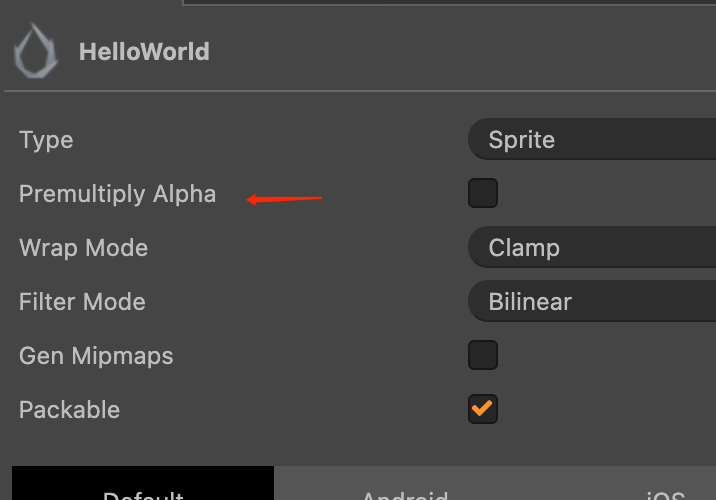716x500 pixels.
Task: Open Filter Mode dropdown showing Bilinear
Action: [x=592, y=302]
